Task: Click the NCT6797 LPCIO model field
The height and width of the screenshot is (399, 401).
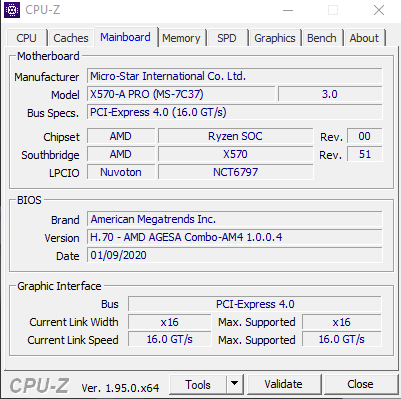Action: [236, 172]
